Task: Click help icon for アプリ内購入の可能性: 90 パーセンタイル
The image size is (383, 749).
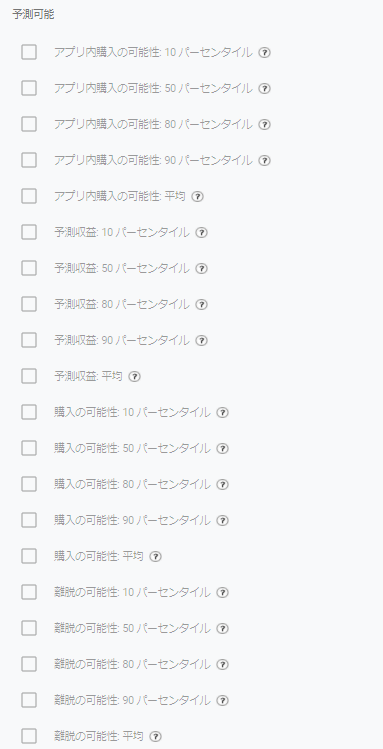Action: coord(265,160)
